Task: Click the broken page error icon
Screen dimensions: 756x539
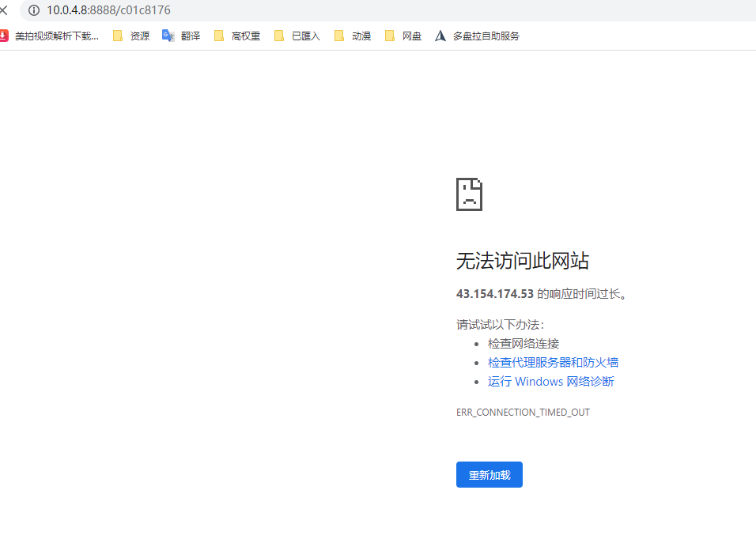Action: 468,194
